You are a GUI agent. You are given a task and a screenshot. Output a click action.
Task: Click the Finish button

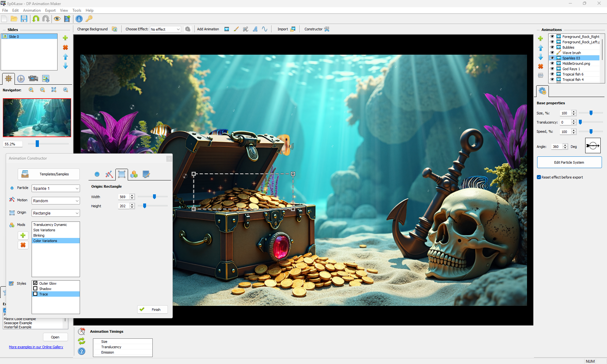(152, 310)
